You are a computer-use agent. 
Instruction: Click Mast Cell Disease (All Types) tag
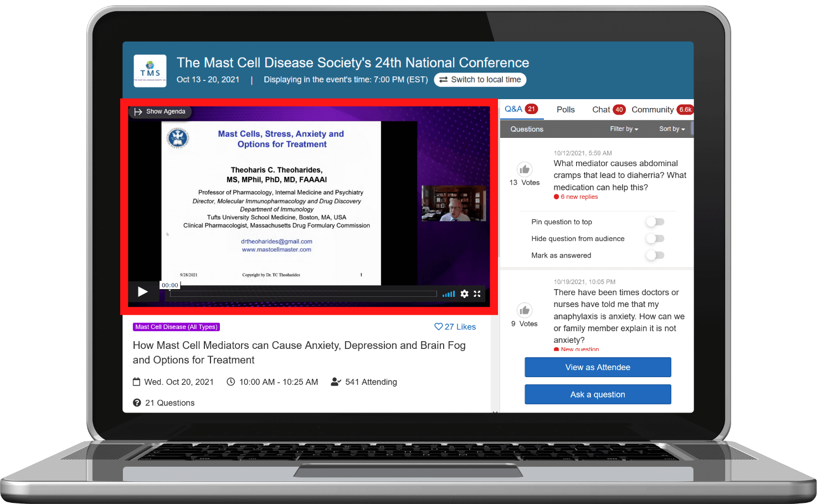pos(177,327)
